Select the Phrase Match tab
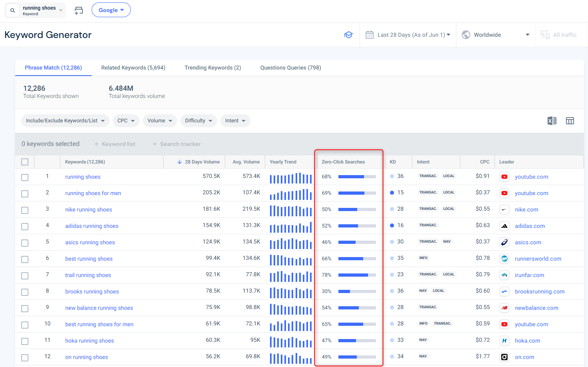Viewport: 588px width, 367px height. coord(53,68)
